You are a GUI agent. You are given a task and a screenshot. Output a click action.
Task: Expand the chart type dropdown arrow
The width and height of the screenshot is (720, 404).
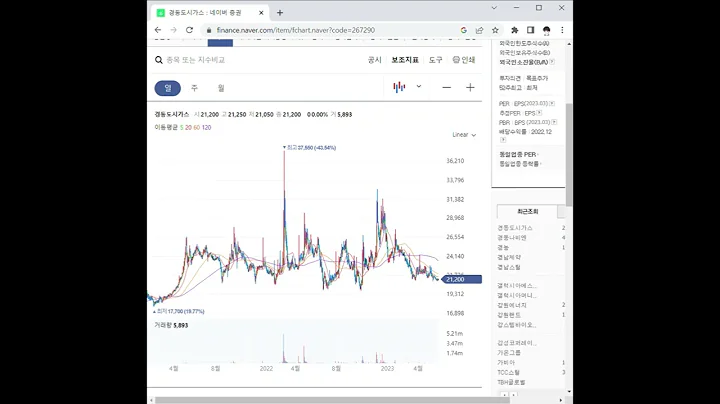click(419, 86)
